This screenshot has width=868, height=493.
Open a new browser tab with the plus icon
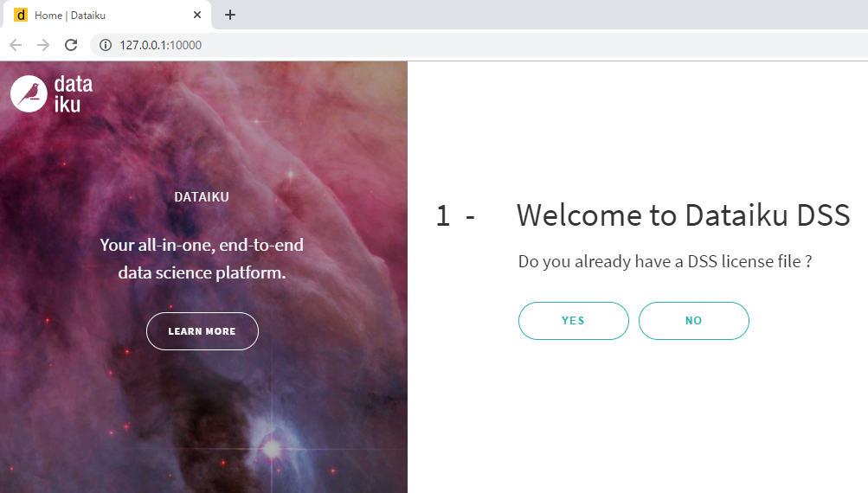click(230, 15)
